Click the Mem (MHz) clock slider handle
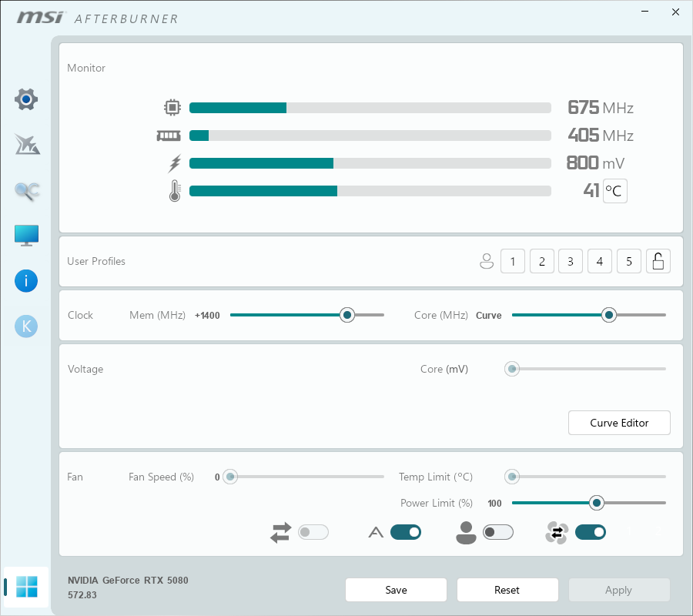 (x=347, y=315)
